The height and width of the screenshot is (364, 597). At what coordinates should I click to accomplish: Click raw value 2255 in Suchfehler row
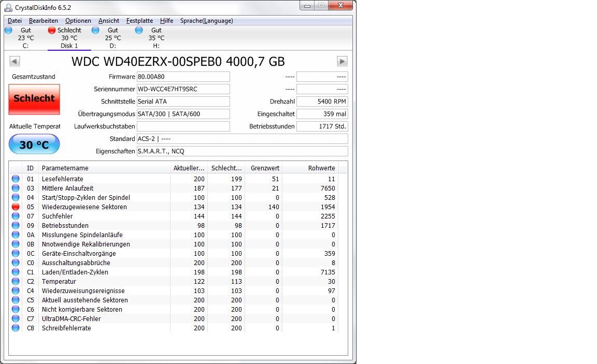point(328,216)
